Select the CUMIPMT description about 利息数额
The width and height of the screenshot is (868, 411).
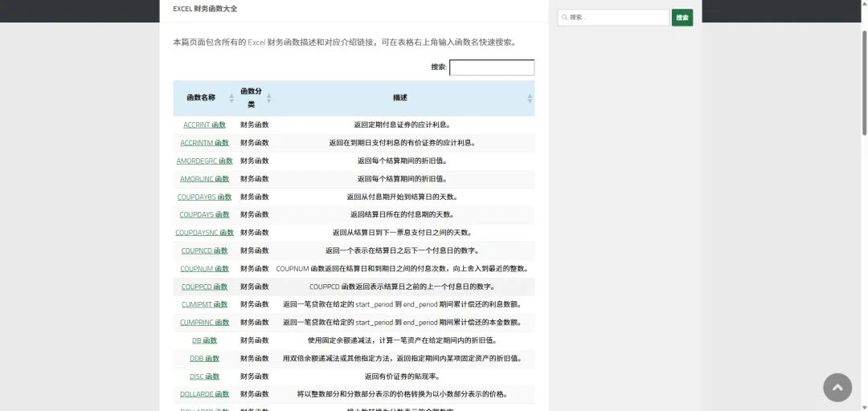[x=402, y=304]
